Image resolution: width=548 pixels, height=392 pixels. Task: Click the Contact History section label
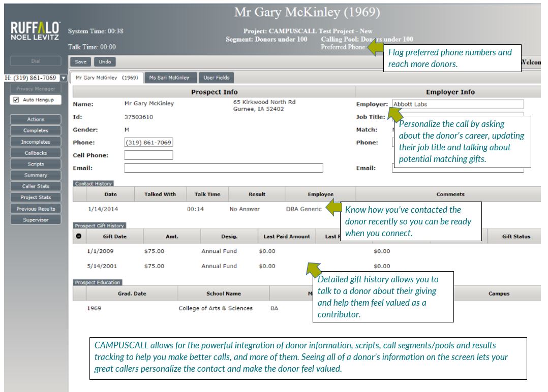[94, 184]
